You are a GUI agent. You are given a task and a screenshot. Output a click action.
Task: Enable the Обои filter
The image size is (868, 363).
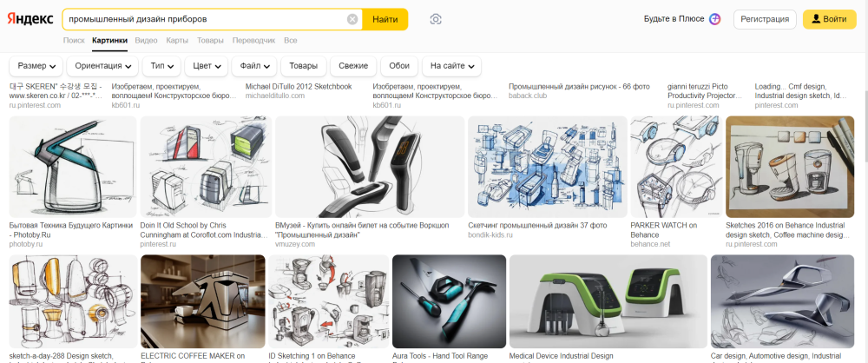click(399, 66)
